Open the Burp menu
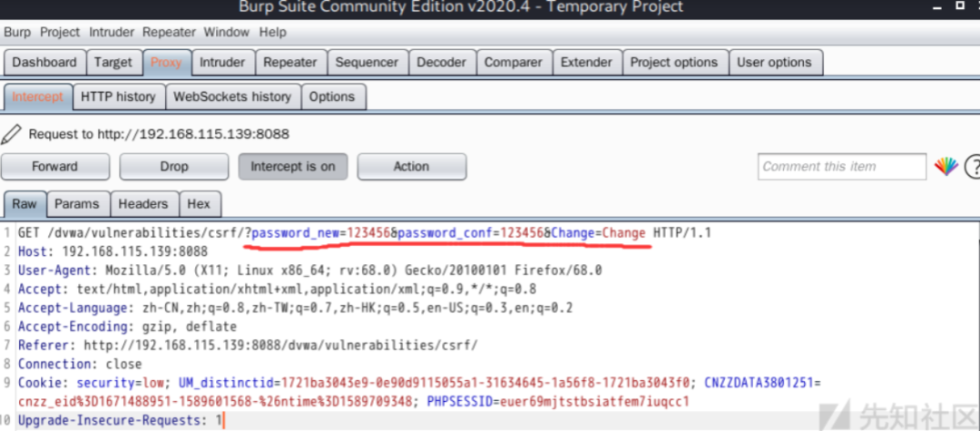980x431 pixels. pos(17,32)
